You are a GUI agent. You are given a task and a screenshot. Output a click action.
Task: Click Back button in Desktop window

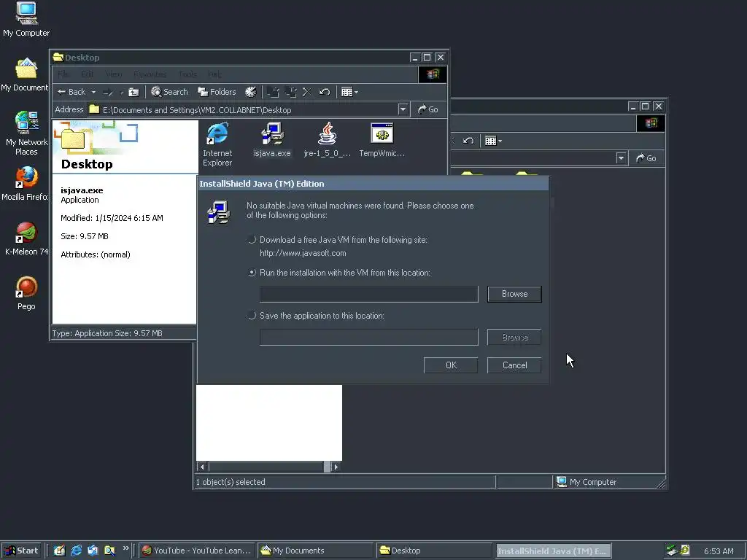point(71,92)
